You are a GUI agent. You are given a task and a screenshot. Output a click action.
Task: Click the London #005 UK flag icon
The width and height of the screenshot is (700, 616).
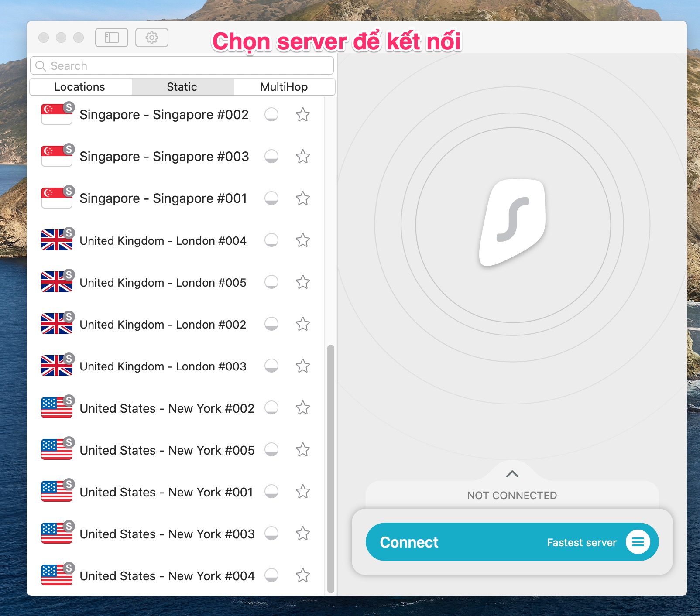[56, 282]
